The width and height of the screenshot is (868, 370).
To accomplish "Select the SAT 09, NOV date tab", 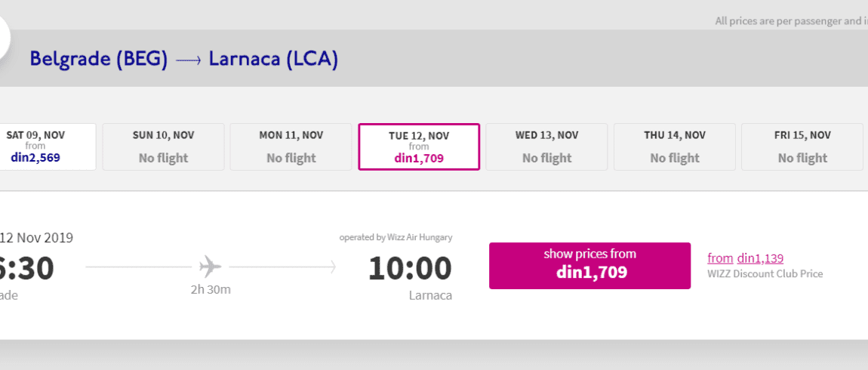I will point(48,146).
